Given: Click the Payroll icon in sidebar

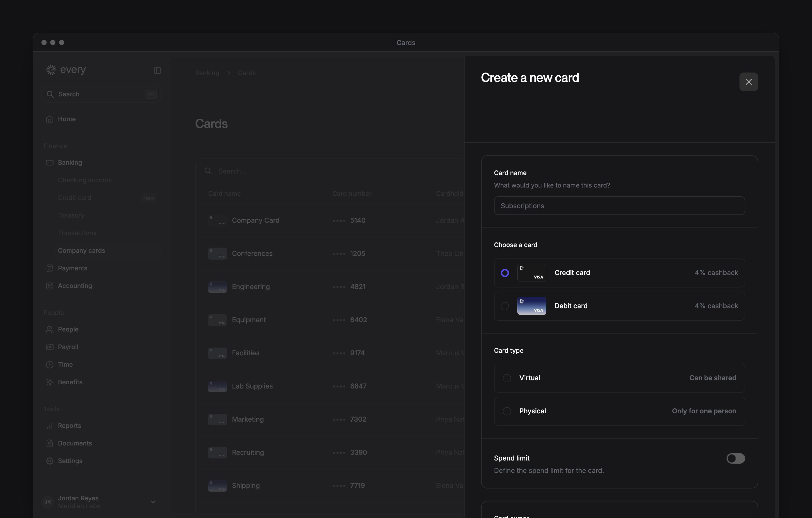Looking at the screenshot, I should pos(49,347).
